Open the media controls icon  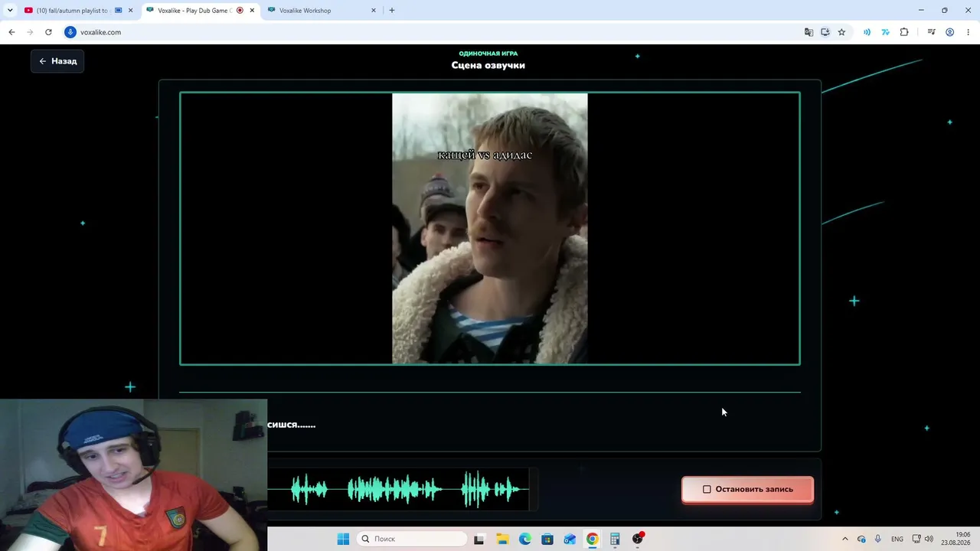tap(931, 32)
